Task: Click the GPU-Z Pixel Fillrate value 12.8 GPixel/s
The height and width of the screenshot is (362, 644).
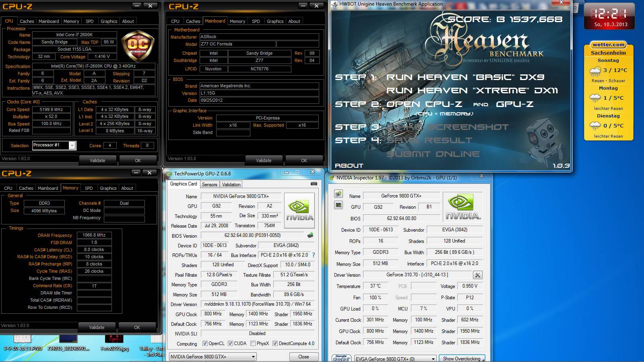Action: click(x=219, y=275)
